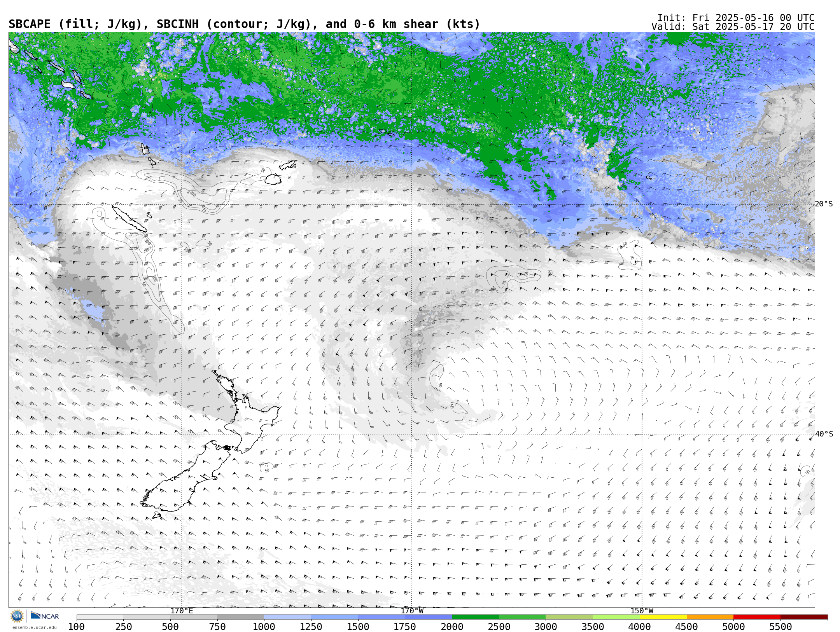Click the lightest gray 100–250 colorbar segment
The width and height of the screenshot is (840, 632).
coord(100,617)
